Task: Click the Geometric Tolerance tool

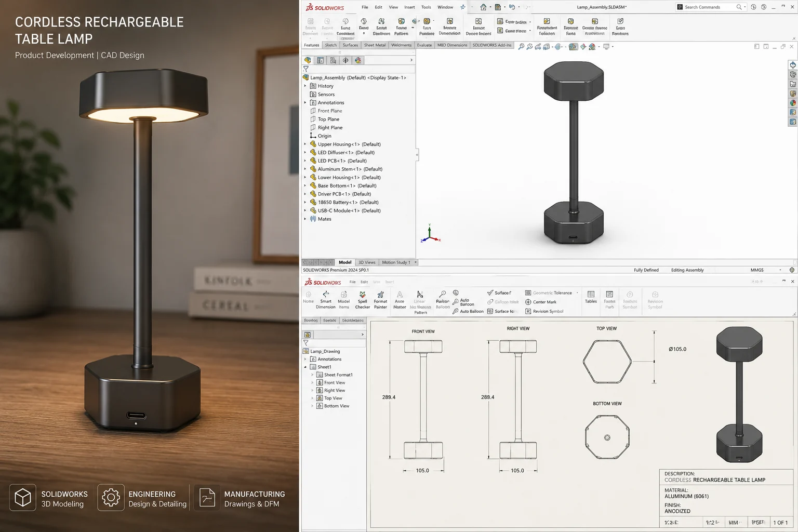Action: pyautogui.click(x=548, y=293)
